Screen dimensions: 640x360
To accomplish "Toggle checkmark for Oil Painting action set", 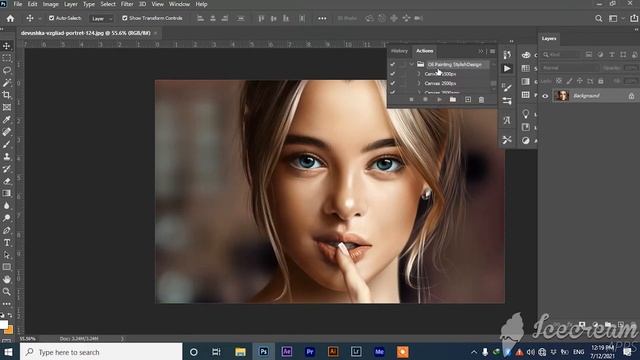I will [x=392, y=64].
